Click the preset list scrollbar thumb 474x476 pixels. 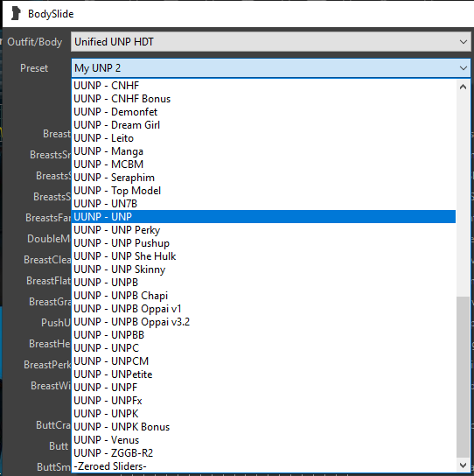click(463, 377)
